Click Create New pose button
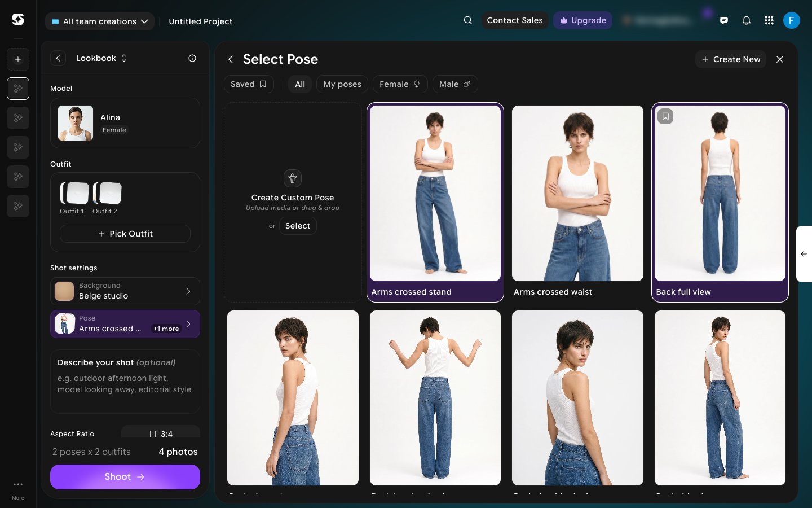The height and width of the screenshot is (508, 812). coord(731,59)
